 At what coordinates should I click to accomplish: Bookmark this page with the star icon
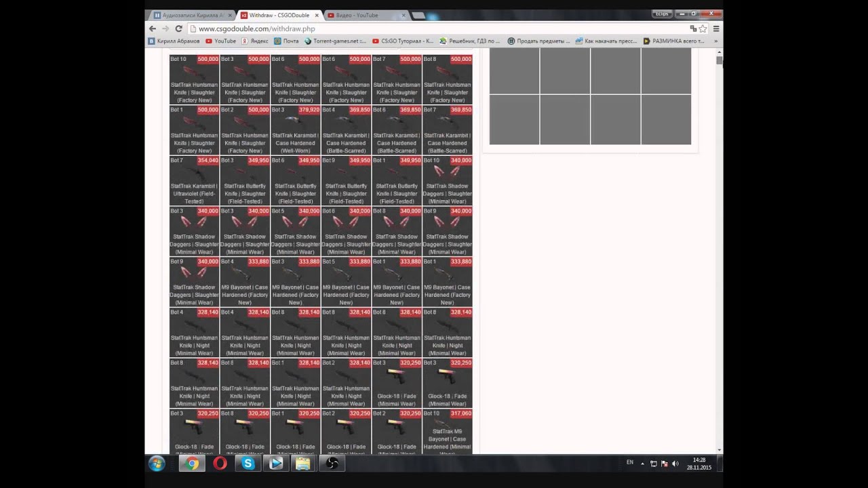(x=703, y=28)
